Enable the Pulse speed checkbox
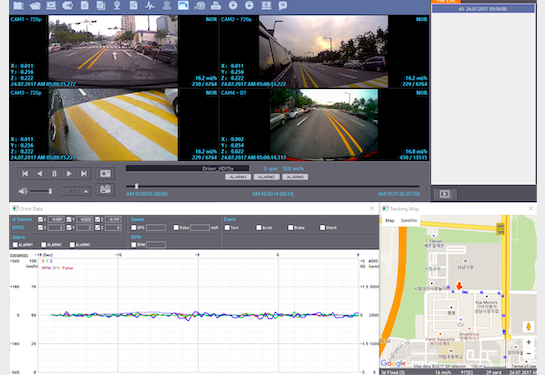This screenshot has width=545, height=375. coord(176,227)
